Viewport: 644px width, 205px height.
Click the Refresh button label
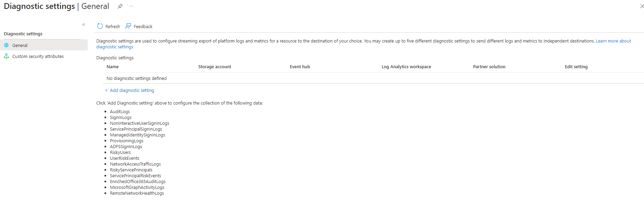click(113, 26)
